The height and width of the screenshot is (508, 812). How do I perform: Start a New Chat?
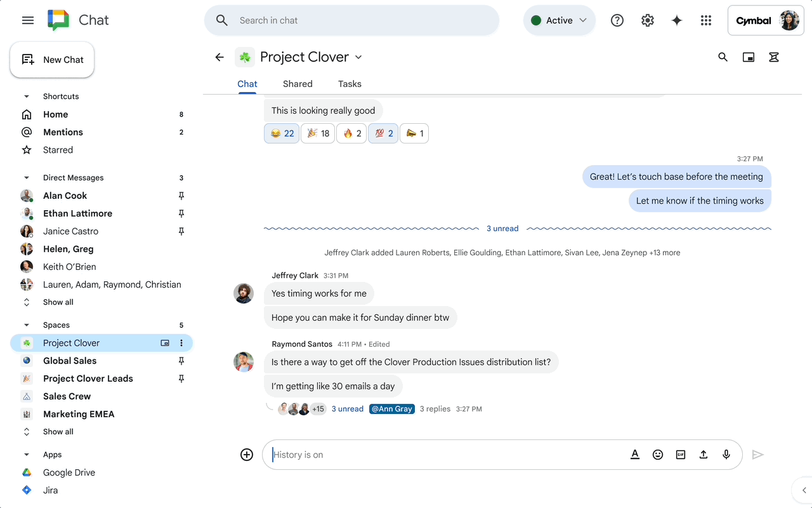(x=52, y=59)
